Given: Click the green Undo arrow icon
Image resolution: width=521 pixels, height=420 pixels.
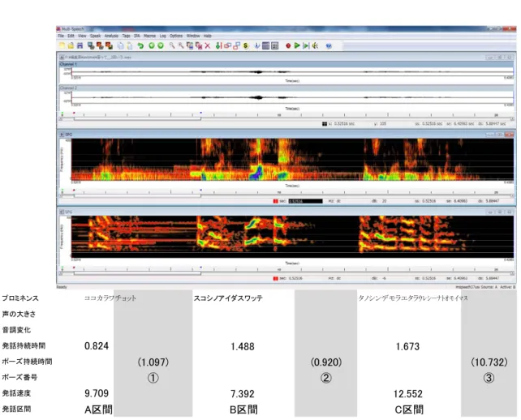Looking at the screenshot, I should click(140, 45).
